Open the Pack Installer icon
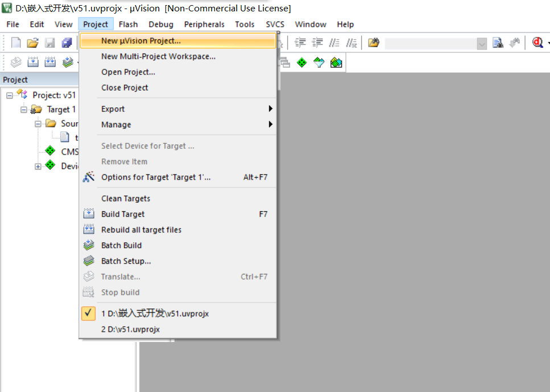 tap(336, 62)
